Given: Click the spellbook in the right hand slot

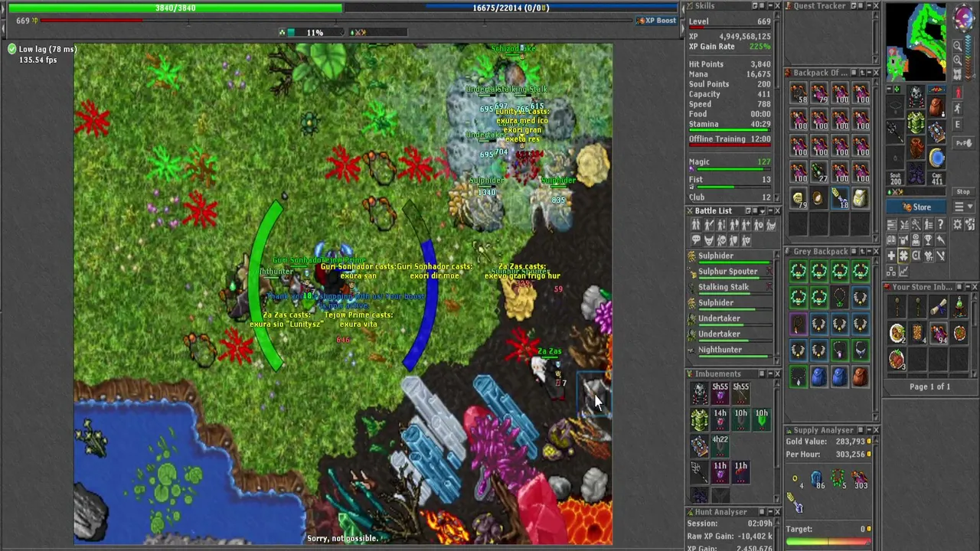Looking at the screenshot, I should click(x=937, y=132).
